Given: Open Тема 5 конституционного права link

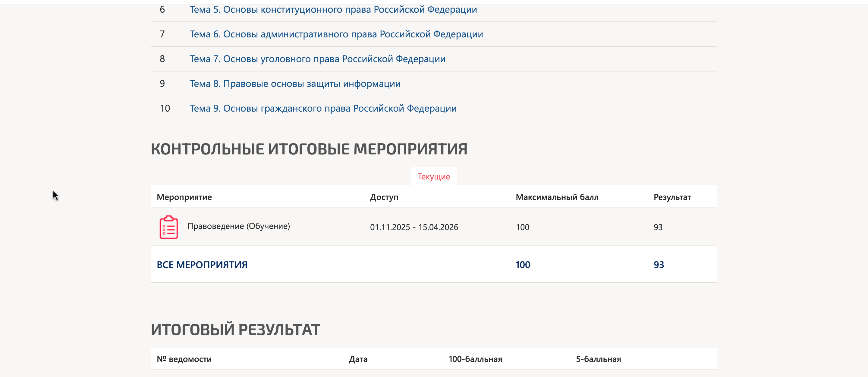Looking at the screenshot, I should tap(333, 9).
